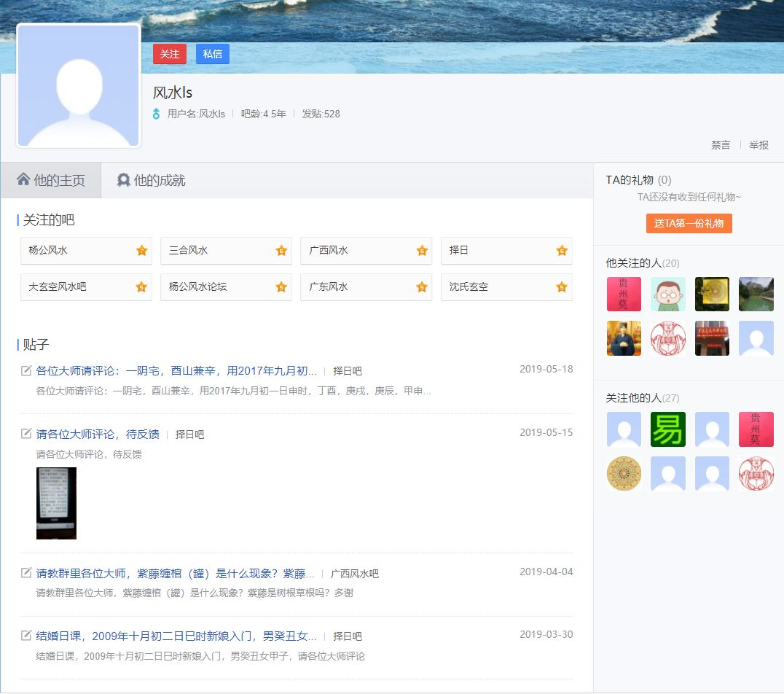784x694 pixels.
Task: Toggle the star on 择日 forum
Action: click(561, 250)
